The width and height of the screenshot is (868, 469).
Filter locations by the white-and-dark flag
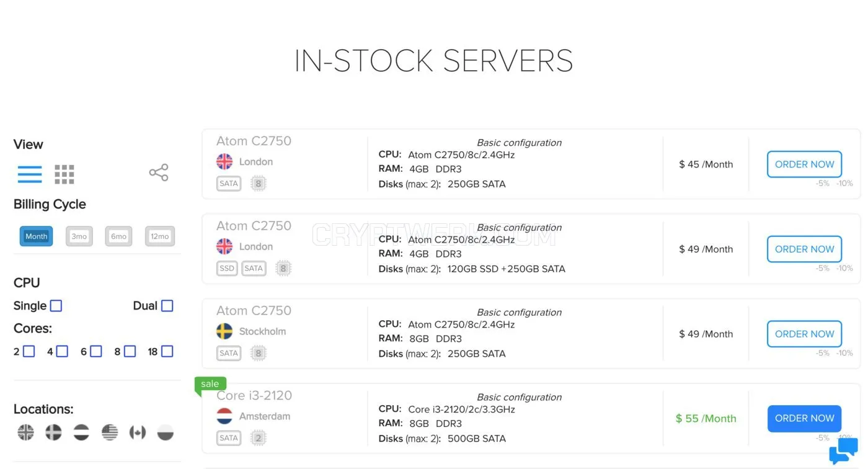(x=166, y=432)
